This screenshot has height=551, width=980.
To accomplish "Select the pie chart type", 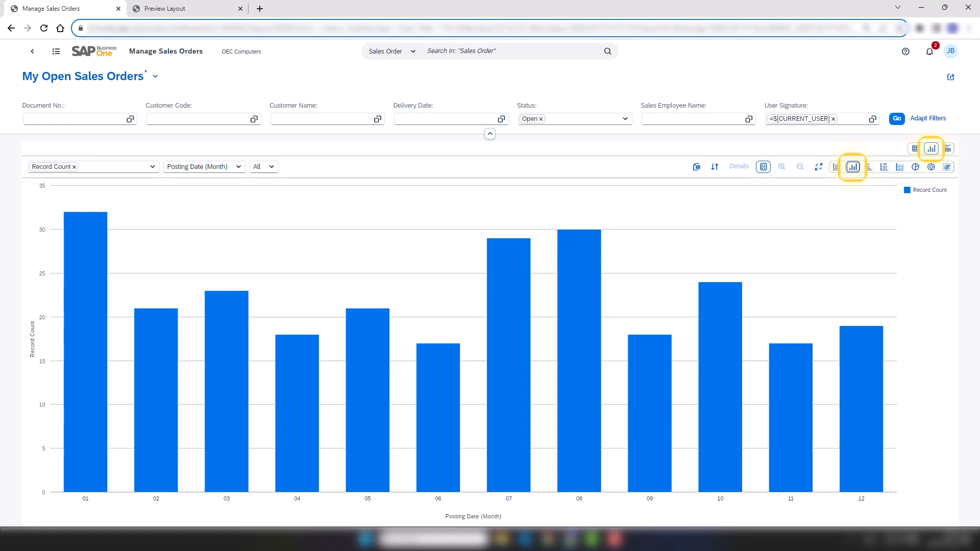I will pos(915,167).
